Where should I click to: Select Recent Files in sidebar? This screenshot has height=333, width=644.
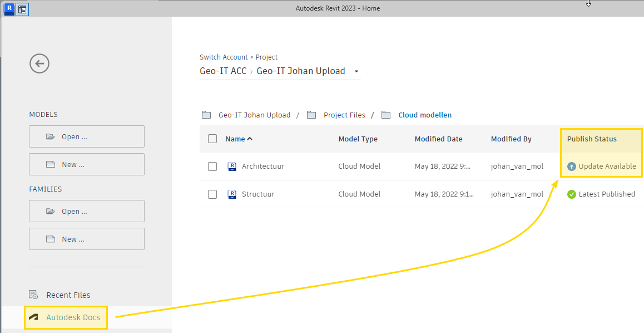click(x=68, y=295)
